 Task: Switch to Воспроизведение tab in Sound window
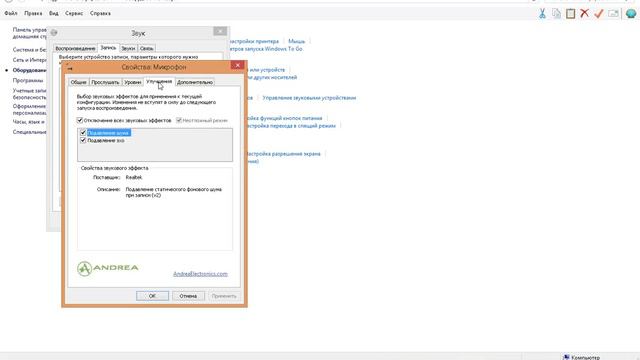pos(75,48)
